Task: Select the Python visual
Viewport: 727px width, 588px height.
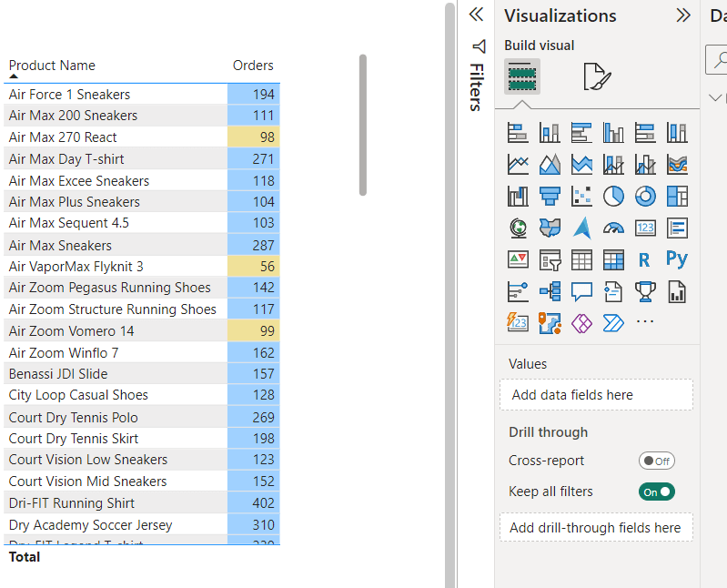Action: pyautogui.click(x=677, y=259)
